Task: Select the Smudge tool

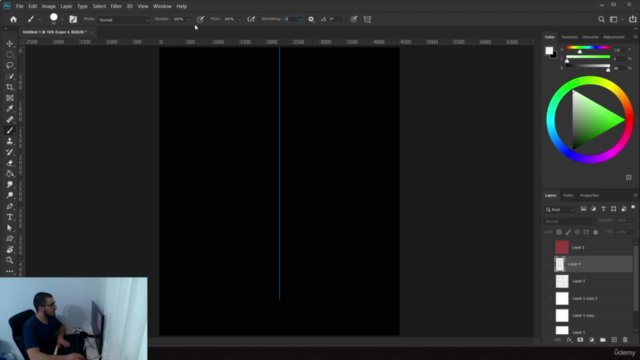Action: pos(10,184)
